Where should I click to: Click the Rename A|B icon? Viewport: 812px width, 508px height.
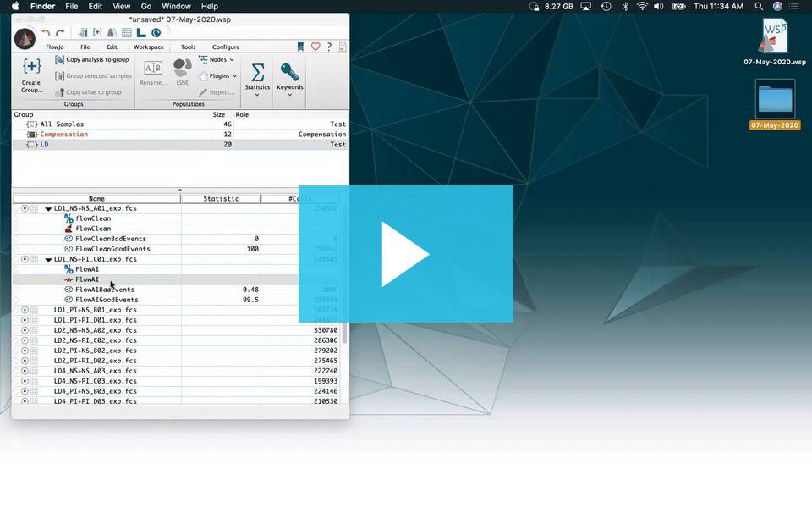[153, 68]
